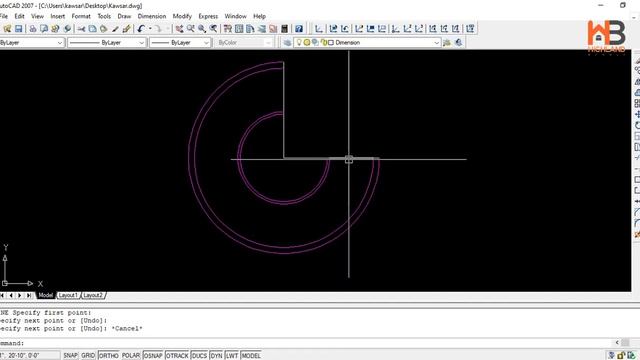640x360 pixels.
Task: Click the Cut scissors icon
Action: (x=81, y=29)
